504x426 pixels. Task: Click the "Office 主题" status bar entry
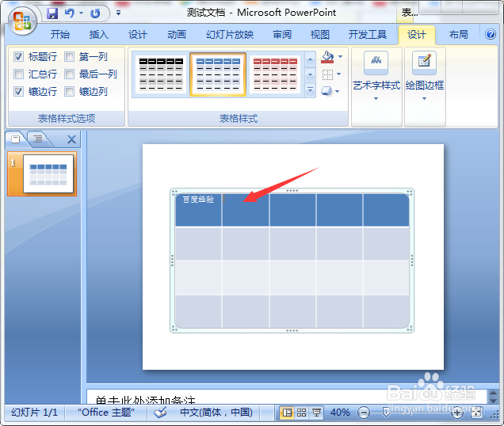[106, 413]
